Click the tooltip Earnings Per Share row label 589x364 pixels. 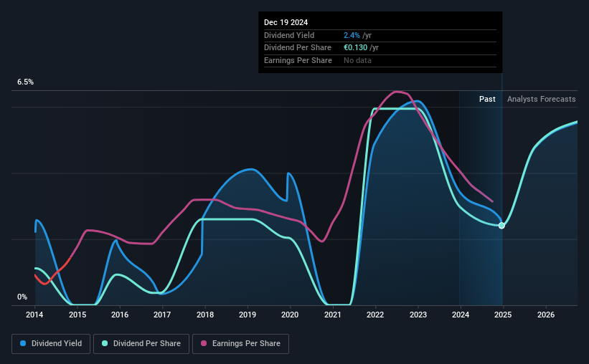tap(298, 60)
